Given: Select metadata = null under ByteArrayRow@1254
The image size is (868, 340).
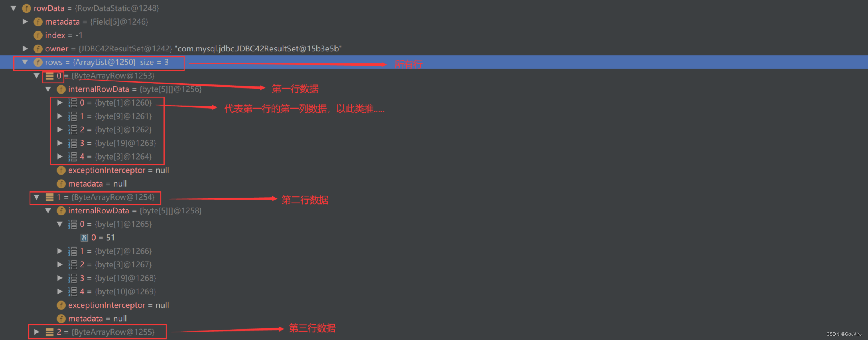Looking at the screenshot, I should coord(95,319).
